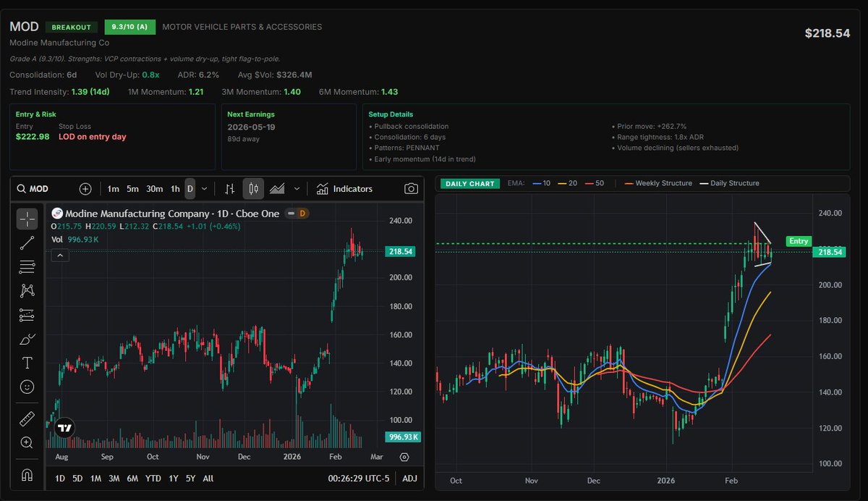The width and height of the screenshot is (868, 501).
Task: Select the XABCD pattern tool
Action: [27, 291]
